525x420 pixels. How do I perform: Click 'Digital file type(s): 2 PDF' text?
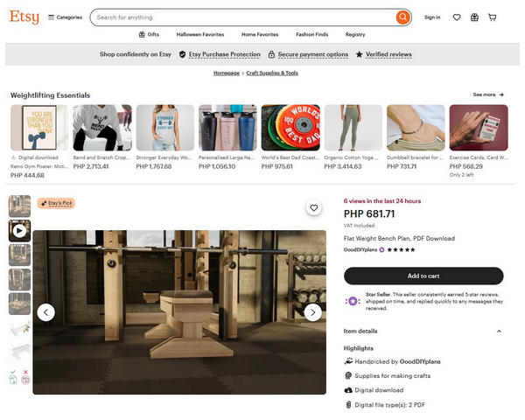pyautogui.click(x=389, y=405)
